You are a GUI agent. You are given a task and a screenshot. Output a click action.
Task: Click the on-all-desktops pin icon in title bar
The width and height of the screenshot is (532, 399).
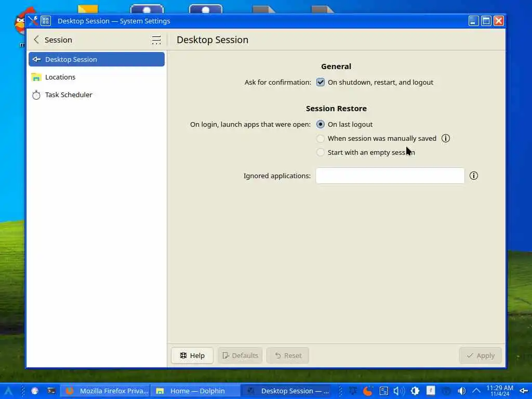[x=46, y=21]
